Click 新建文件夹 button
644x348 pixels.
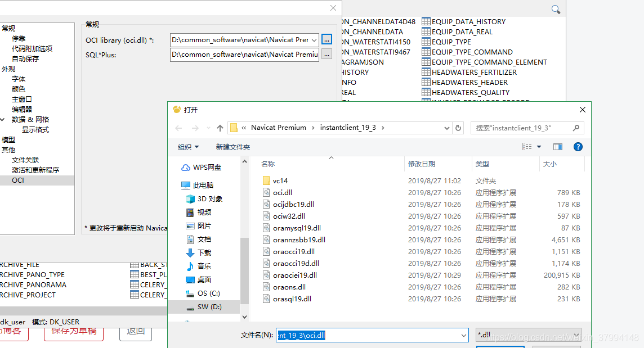tap(233, 147)
